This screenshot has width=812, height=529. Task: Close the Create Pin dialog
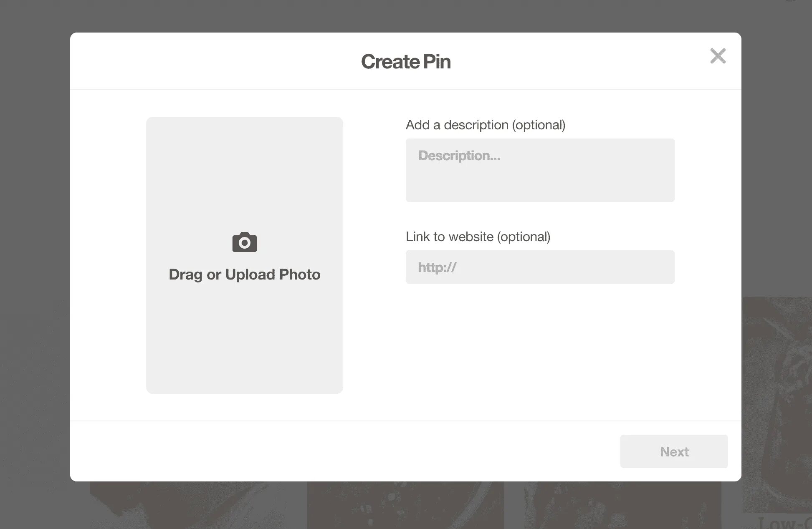718,56
